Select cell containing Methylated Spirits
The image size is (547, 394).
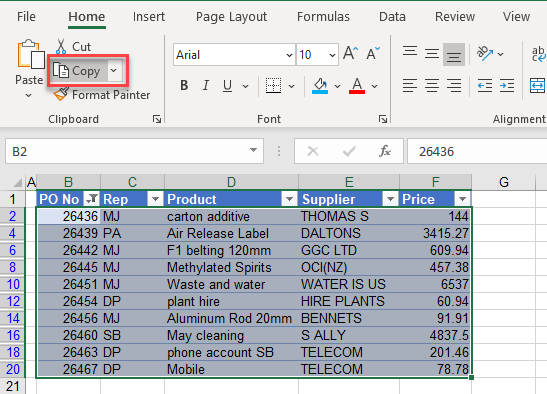pyautogui.click(x=231, y=267)
